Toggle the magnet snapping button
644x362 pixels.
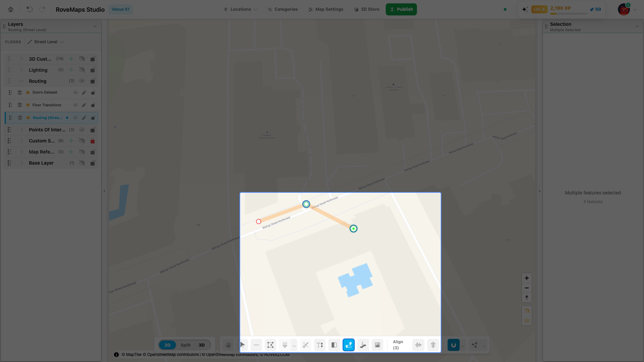pyautogui.click(x=453, y=345)
